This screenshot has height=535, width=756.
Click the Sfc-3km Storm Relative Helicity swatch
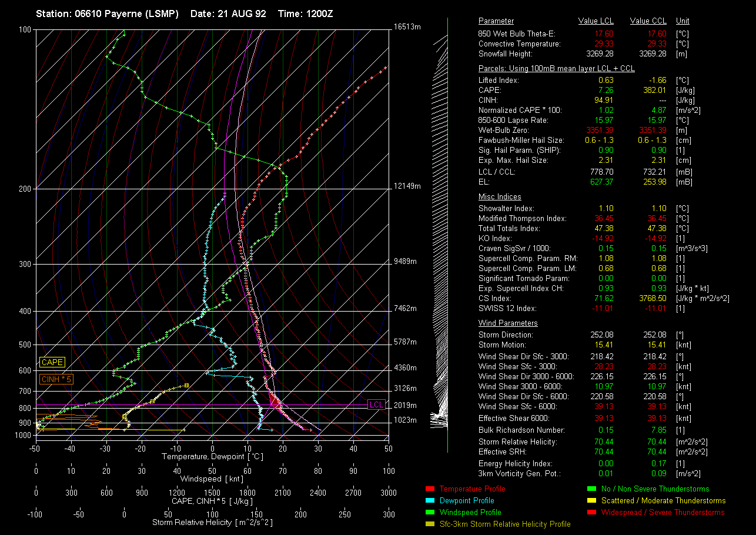point(429,524)
